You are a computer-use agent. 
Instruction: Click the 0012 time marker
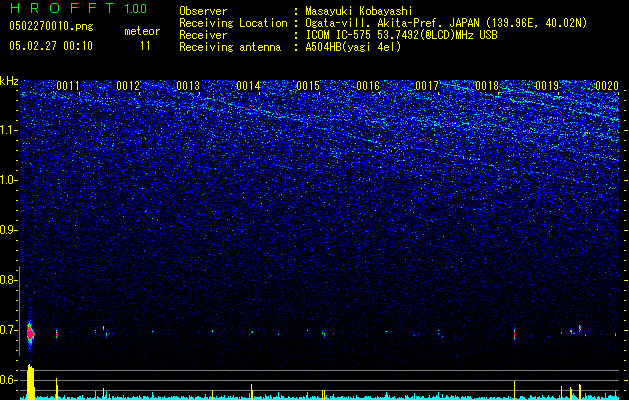128,86
